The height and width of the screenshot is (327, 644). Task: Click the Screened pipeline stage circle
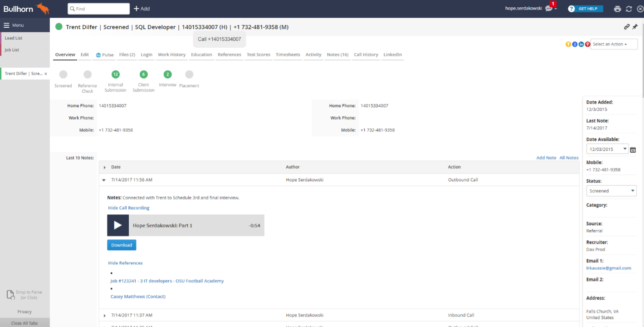pyautogui.click(x=63, y=74)
